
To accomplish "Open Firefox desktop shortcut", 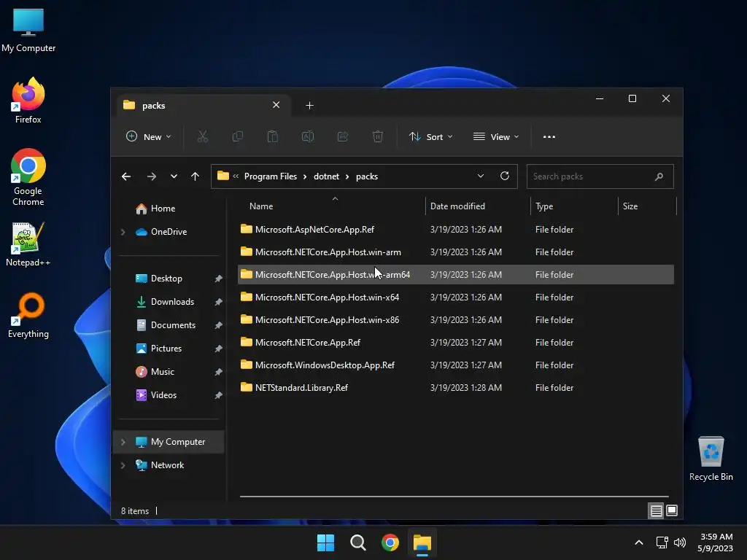I will point(28,101).
